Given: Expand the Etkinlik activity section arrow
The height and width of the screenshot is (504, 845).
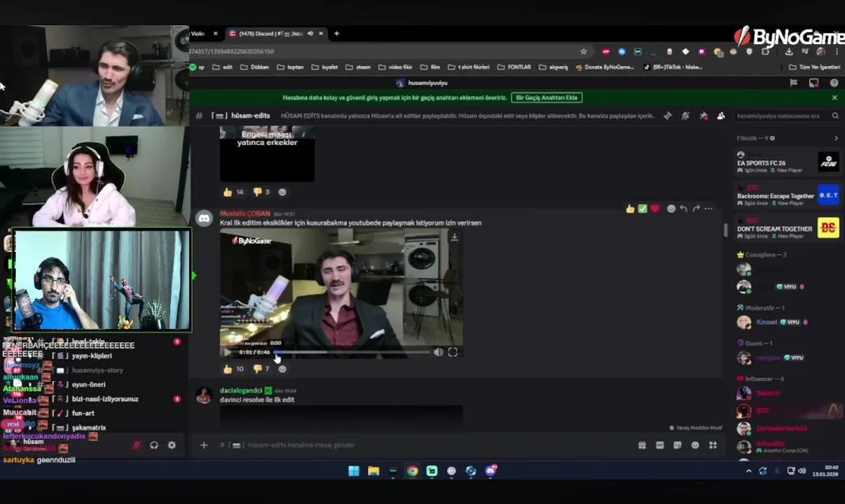Looking at the screenshot, I should coord(835,138).
